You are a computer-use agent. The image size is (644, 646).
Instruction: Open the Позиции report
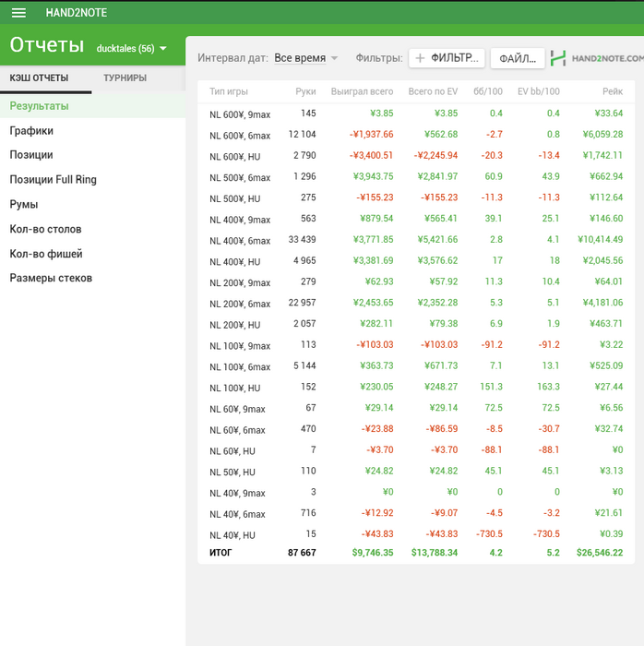[x=31, y=155]
